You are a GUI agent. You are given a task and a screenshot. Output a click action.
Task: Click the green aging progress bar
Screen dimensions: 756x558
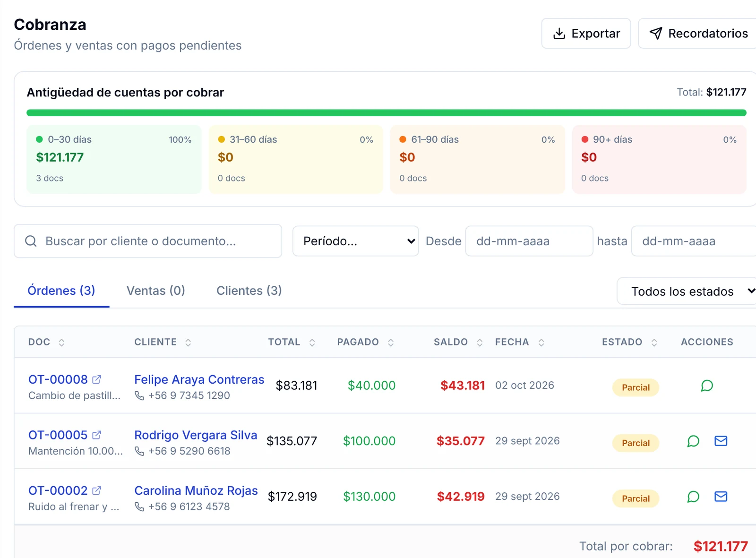(x=387, y=113)
